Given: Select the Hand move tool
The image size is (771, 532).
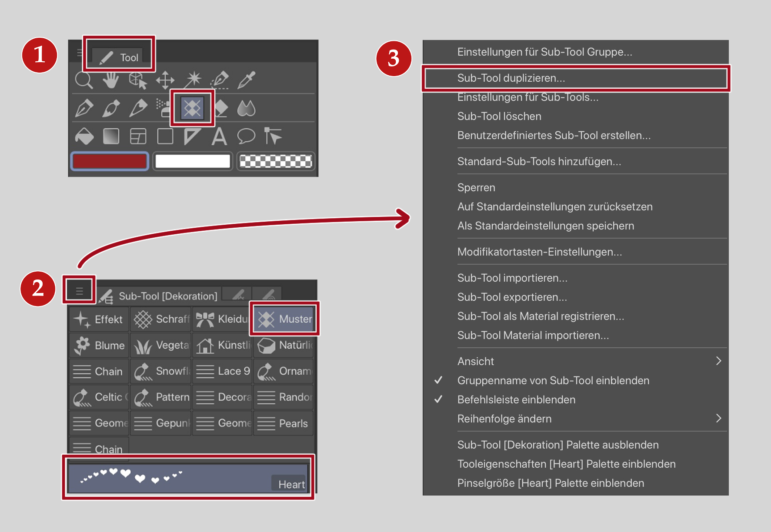Looking at the screenshot, I should [110, 80].
